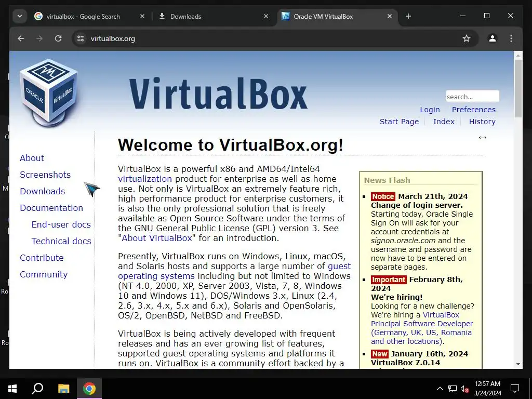View site information icon in address bar

[81, 38]
